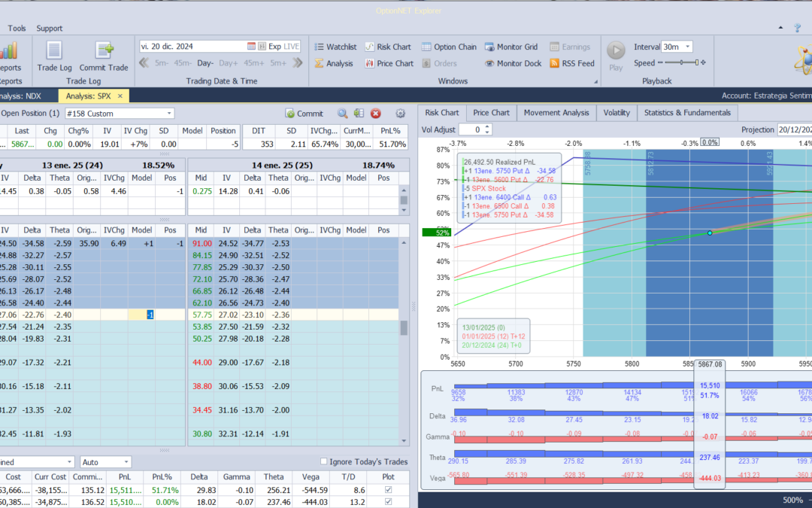Open Risk Chart from the Windows ribbon group
Image resolution: width=812 pixels, height=508 pixels.
(388, 47)
